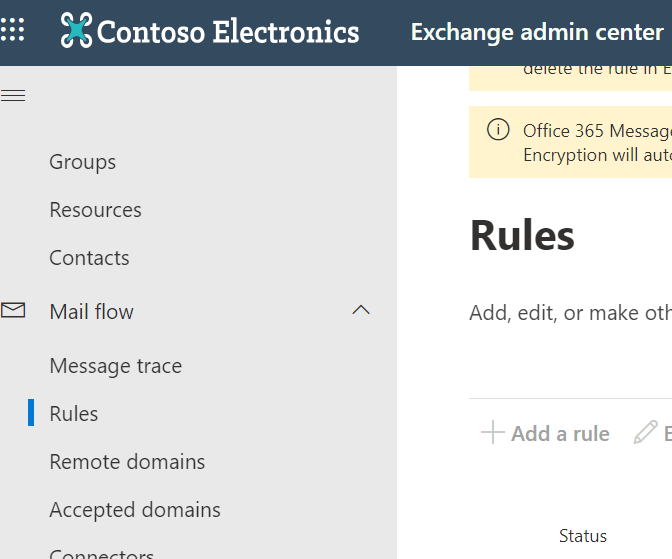Click the pencil edit icon
The image size is (672, 559).
[x=645, y=432]
